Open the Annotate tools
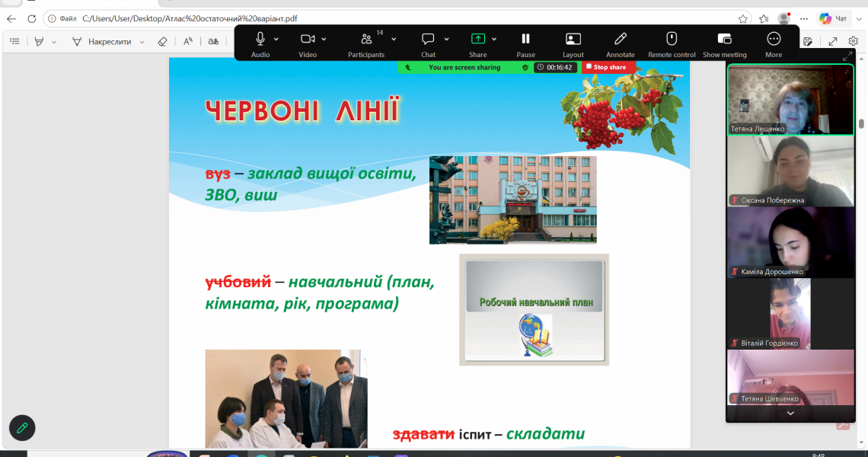This screenshot has height=457, width=868. [x=620, y=44]
